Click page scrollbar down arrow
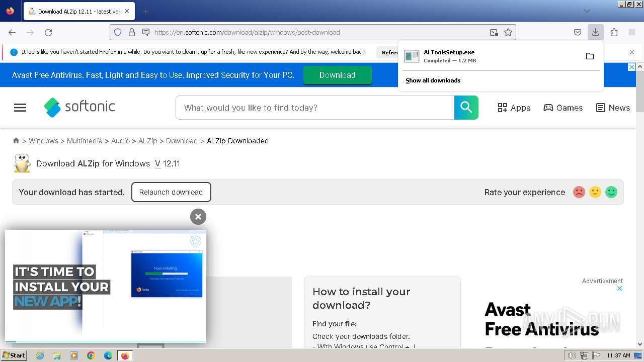Image resolution: width=644 pixels, height=362 pixels. click(640, 344)
